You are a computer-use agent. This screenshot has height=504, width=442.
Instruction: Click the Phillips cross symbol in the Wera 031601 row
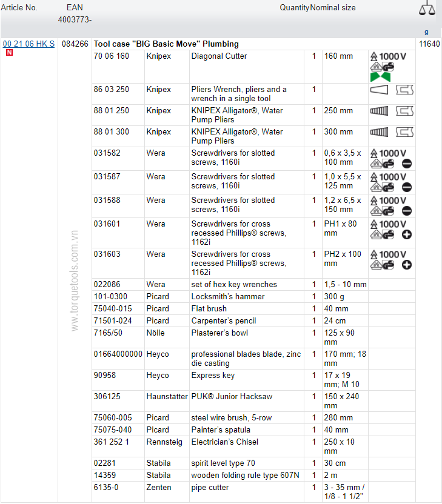point(407,234)
